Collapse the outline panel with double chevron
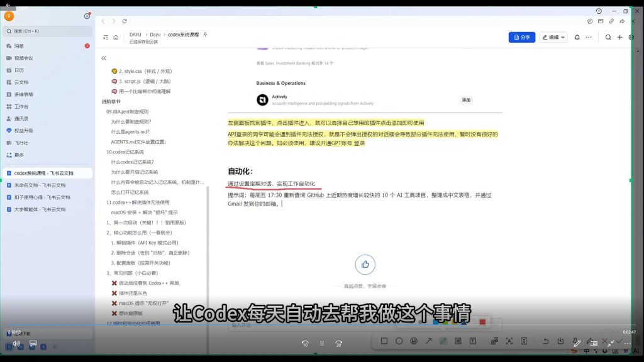 (x=104, y=58)
